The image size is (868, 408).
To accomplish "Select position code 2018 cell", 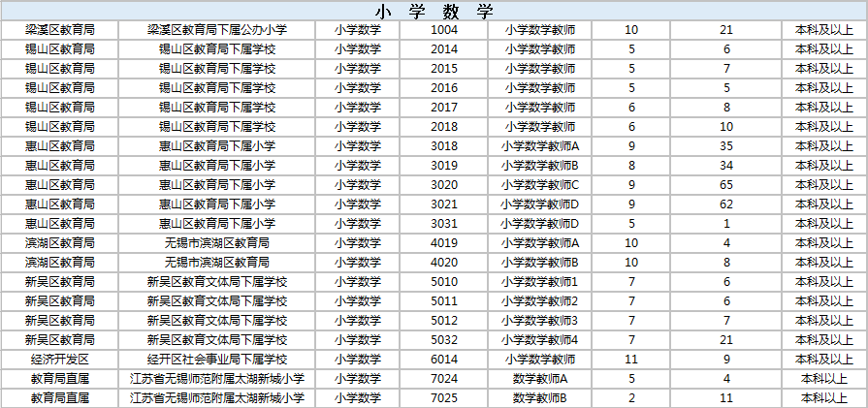I will point(443,127).
